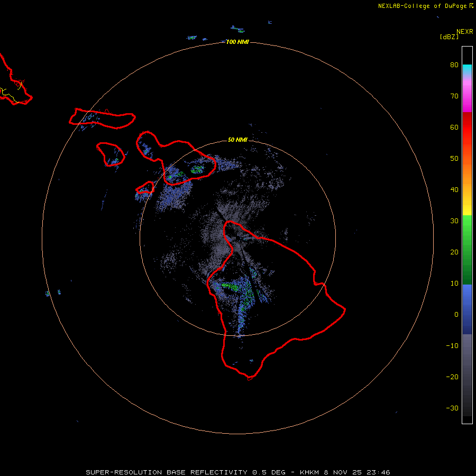Click the [dBZ] units label
This screenshot has width=476, height=476.
tap(449, 36)
